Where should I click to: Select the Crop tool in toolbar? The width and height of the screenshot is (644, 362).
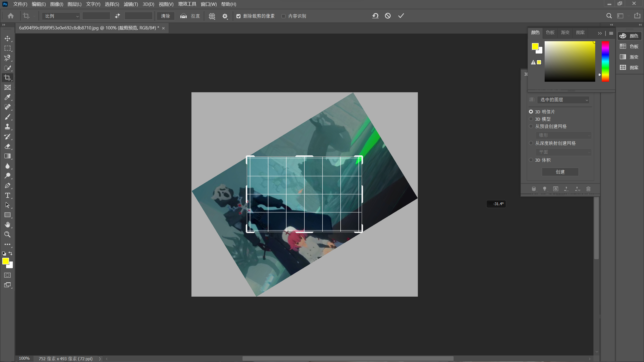pos(7,78)
